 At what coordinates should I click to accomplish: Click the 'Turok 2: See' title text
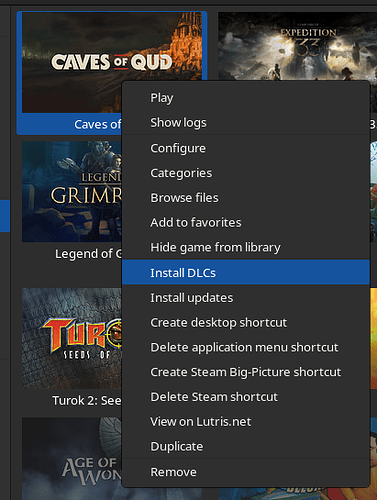[x=87, y=400]
